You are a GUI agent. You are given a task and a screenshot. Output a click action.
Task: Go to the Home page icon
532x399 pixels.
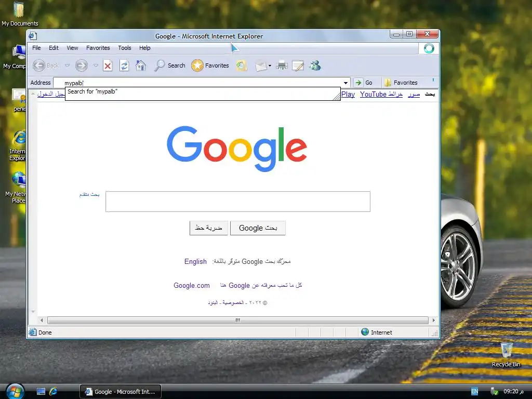(x=140, y=65)
